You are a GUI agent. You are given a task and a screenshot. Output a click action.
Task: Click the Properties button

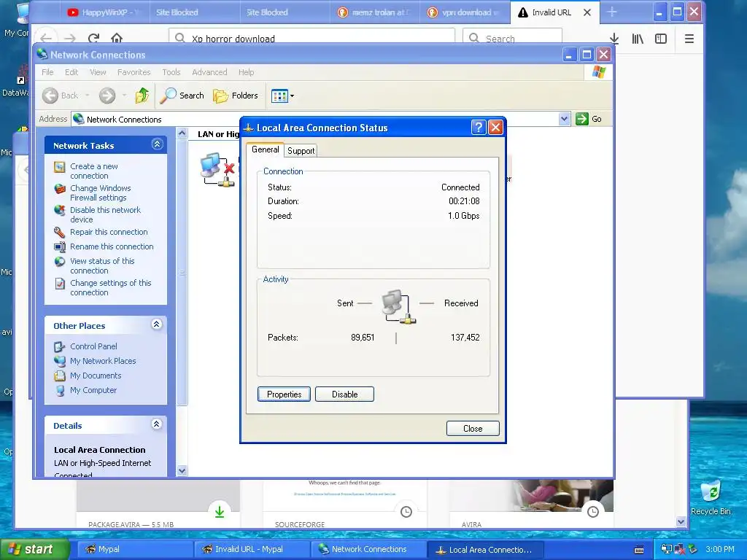click(x=284, y=394)
